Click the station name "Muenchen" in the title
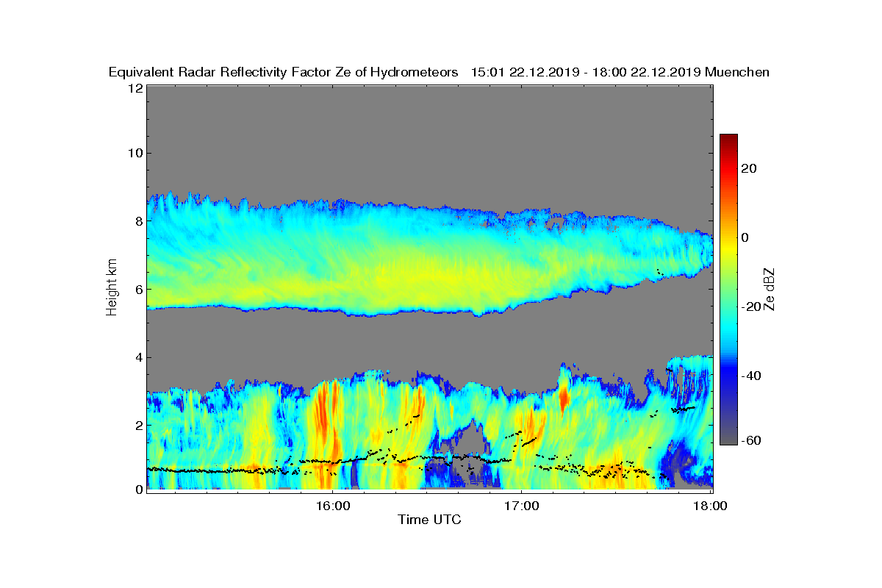Screen dimensions: 882x588 pyautogui.click(x=737, y=72)
